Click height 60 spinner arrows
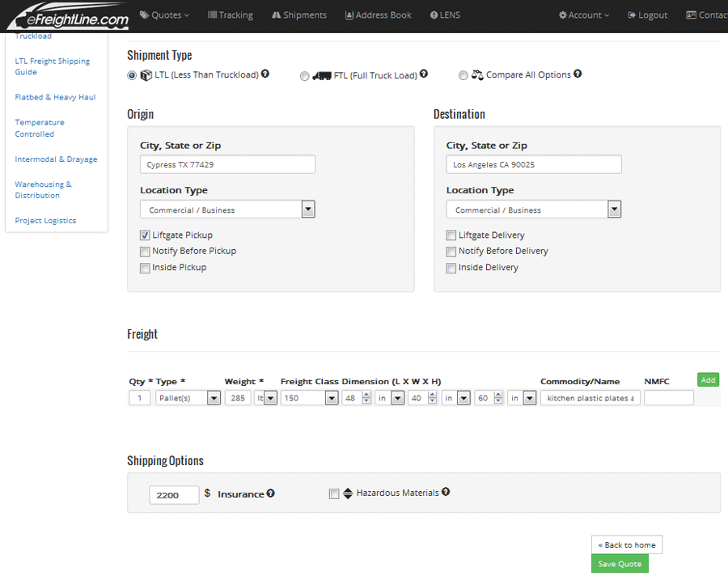Screen dimensions: 728x576 coord(498,398)
